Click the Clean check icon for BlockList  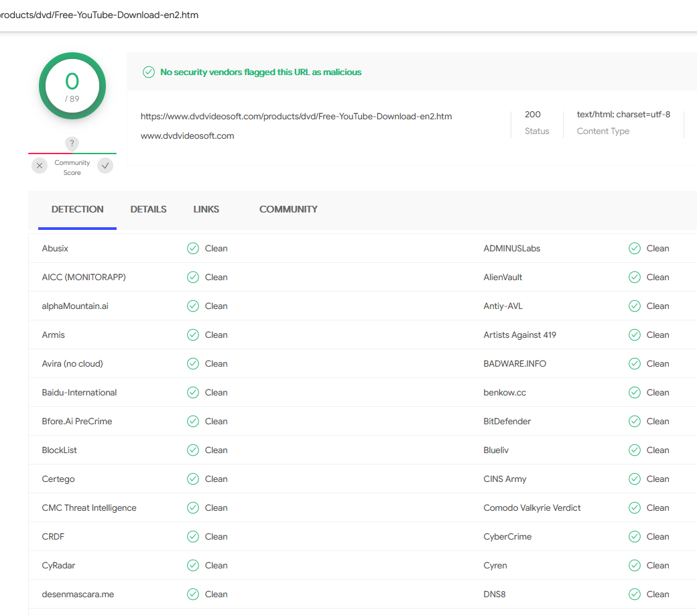(x=193, y=450)
